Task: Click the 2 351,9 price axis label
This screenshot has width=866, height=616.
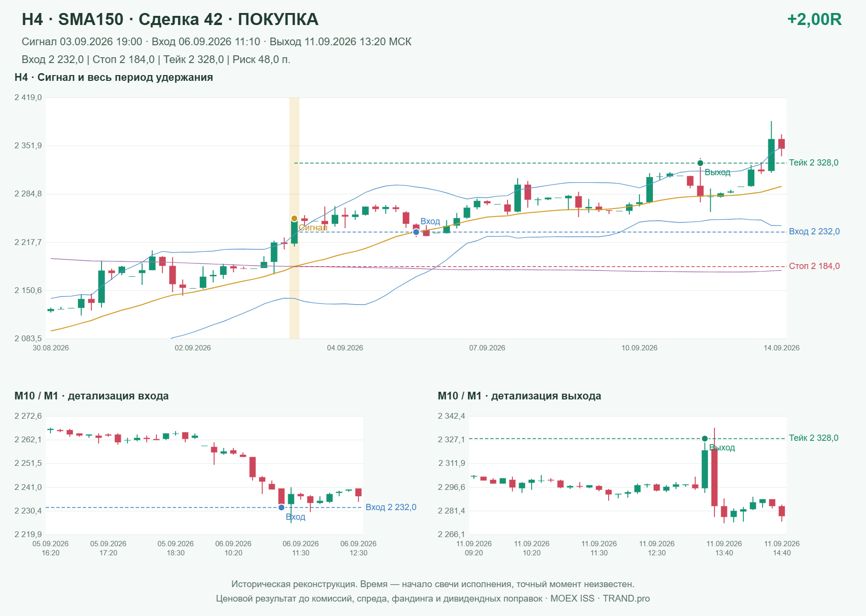Action: [28, 146]
